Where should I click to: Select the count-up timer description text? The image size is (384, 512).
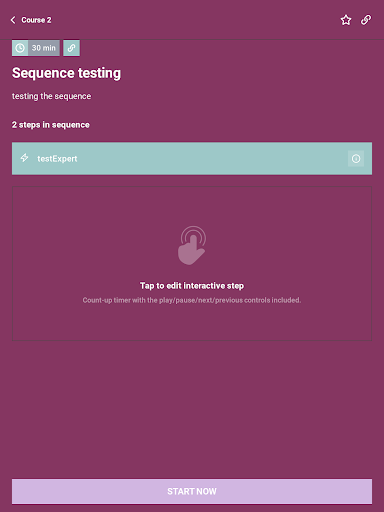pos(192,300)
